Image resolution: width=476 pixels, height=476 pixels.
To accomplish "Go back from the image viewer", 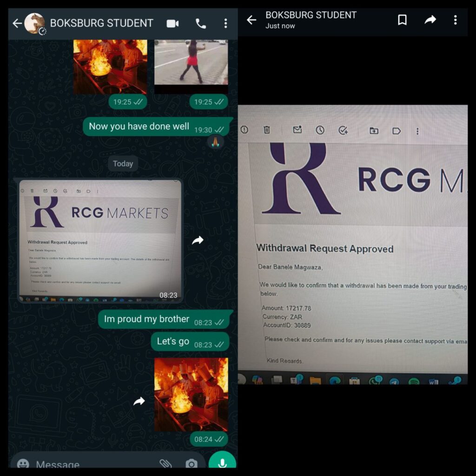I will 251,20.
